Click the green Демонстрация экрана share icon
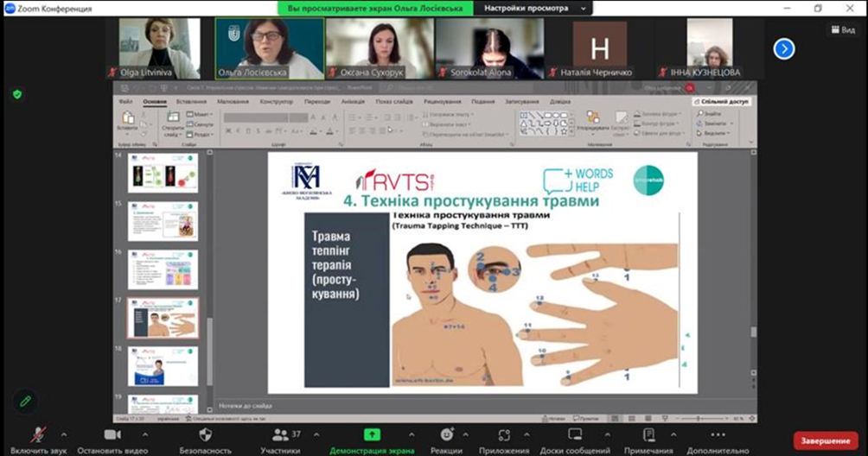Viewport: 868px width, 456px height. point(371,435)
